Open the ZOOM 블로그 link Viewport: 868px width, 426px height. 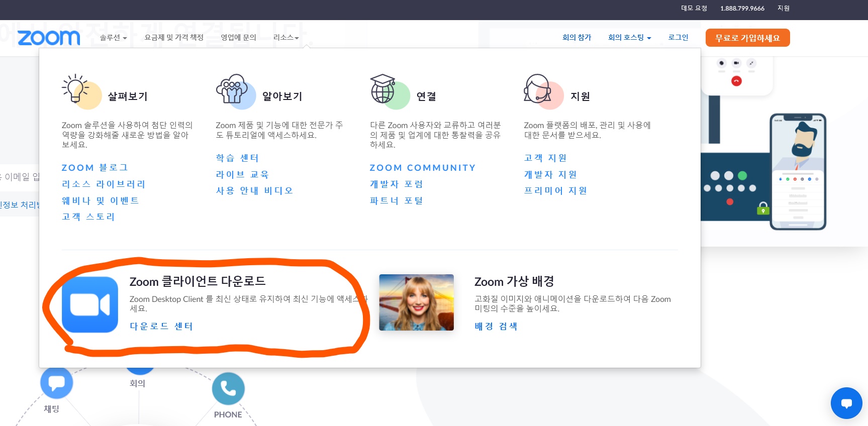coord(94,168)
